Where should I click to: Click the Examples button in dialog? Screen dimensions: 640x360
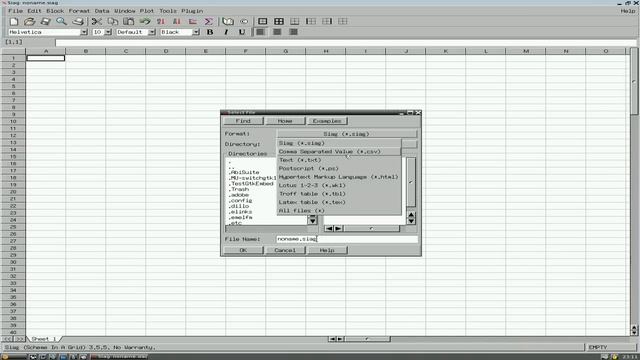(x=327, y=121)
